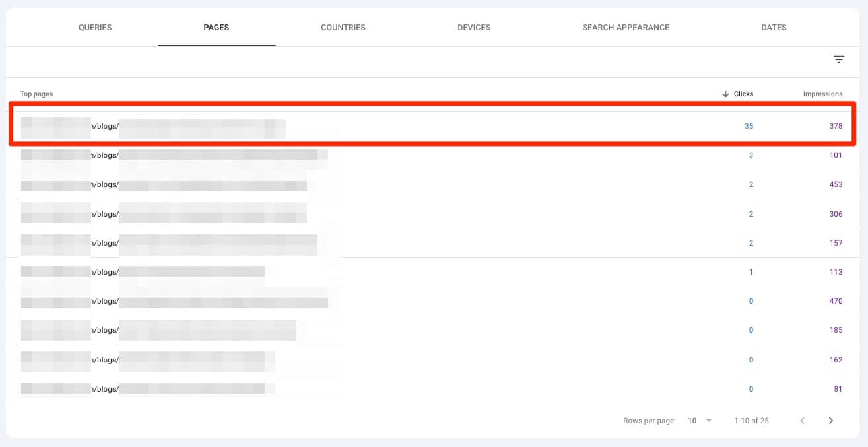The width and height of the screenshot is (868, 447).
Task: Switch to the Devices tab
Action: point(473,28)
